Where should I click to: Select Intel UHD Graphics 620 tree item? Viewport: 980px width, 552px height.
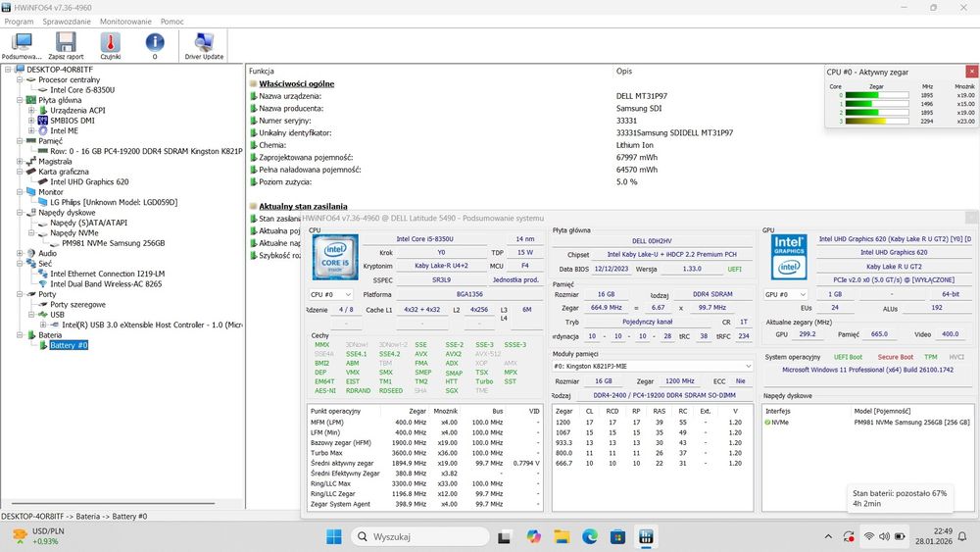(89, 182)
